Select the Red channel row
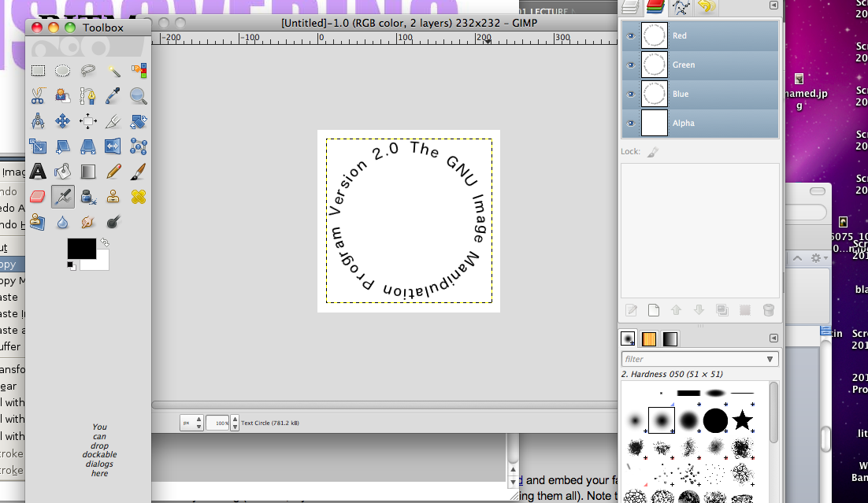The height and width of the screenshot is (503, 868). tap(700, 36)
